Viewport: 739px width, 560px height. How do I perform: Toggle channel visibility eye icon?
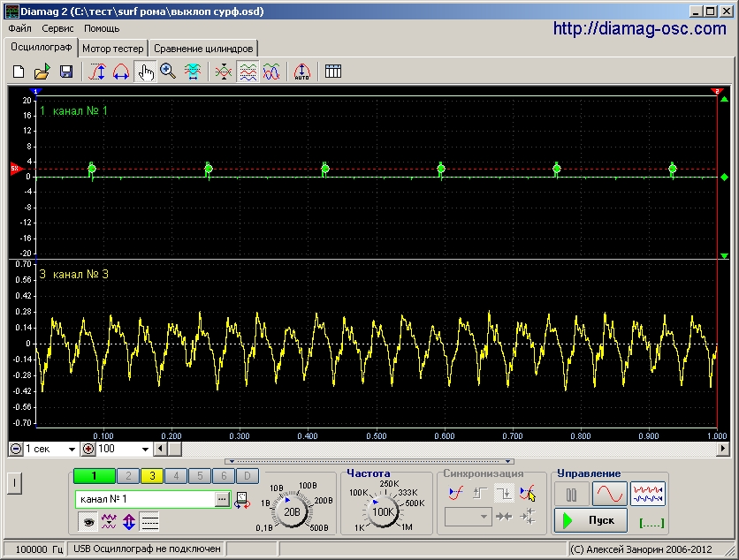[88, 522]
